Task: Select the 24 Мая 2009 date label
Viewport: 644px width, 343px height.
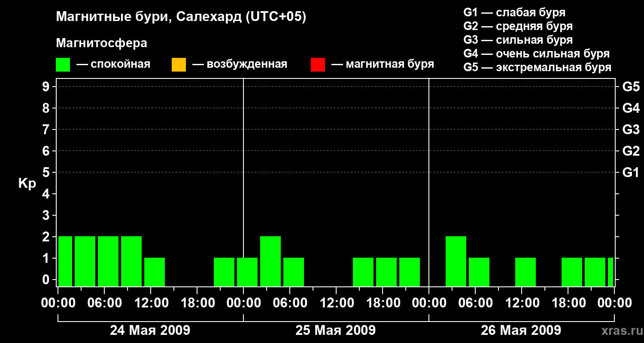Action: [150, 330]
